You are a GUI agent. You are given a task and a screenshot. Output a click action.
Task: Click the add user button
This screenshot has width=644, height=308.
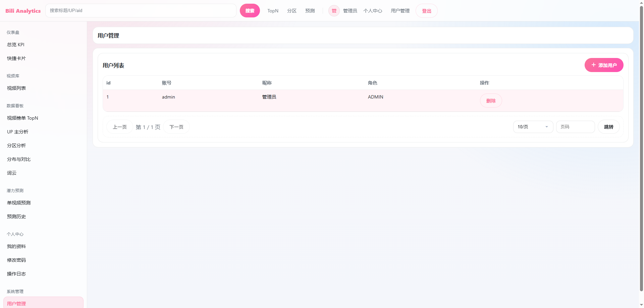tap(604, 65)
